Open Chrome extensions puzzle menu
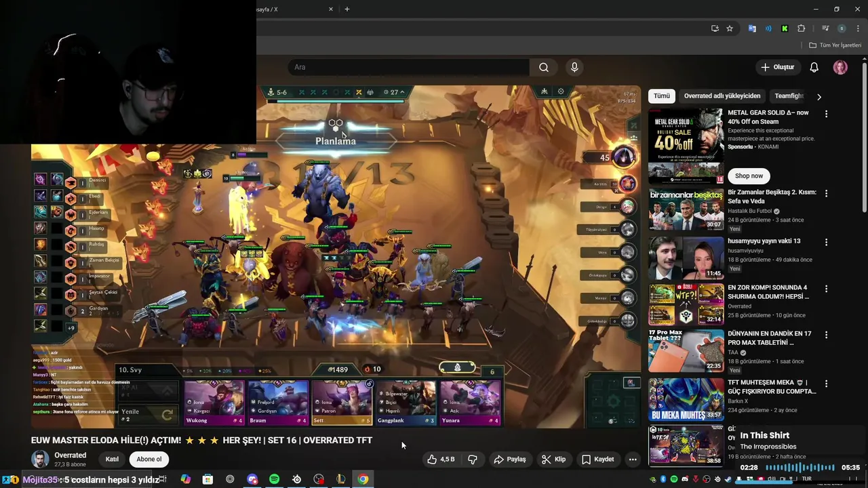868x488 pixels. 802,28
